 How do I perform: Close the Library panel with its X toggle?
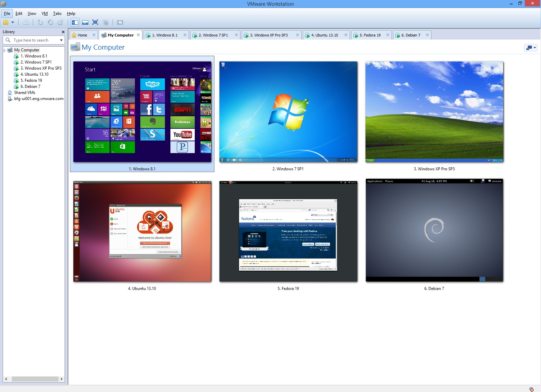63,32
